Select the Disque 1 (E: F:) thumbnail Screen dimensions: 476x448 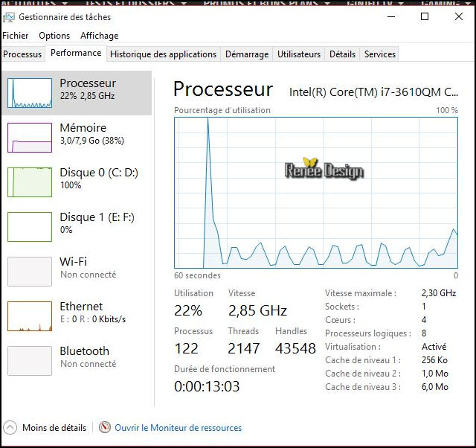point(30,227)
